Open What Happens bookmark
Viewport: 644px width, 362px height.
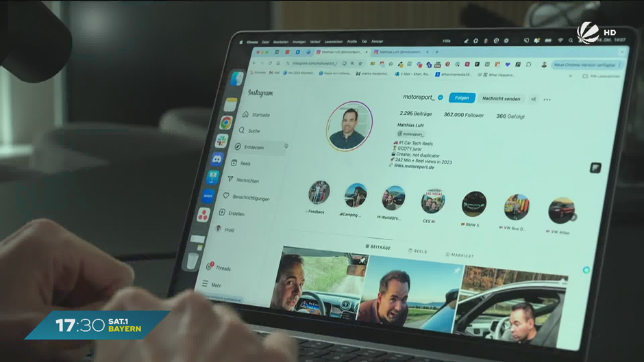point(499,75)
